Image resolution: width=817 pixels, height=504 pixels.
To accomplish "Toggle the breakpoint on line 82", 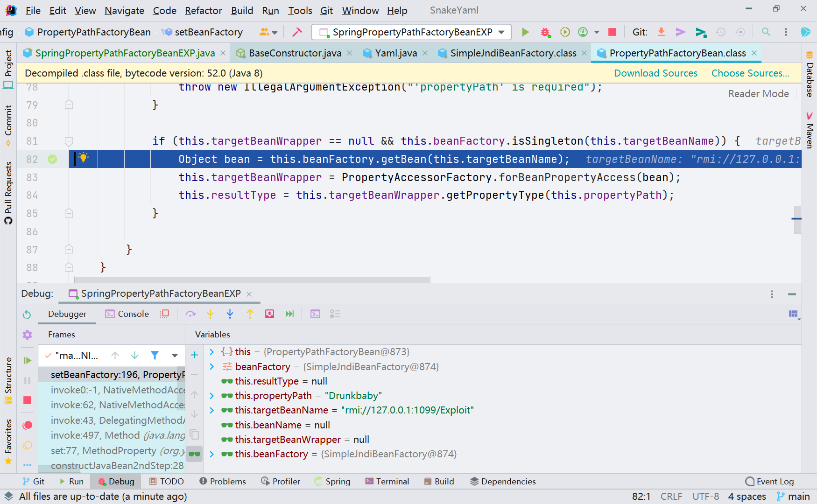I will (x=52, y=159).
